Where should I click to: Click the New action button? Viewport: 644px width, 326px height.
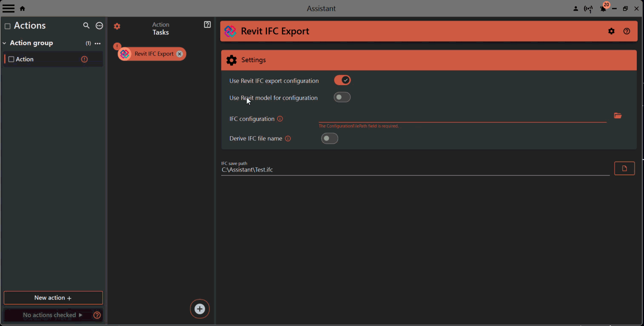coord(53,297)
